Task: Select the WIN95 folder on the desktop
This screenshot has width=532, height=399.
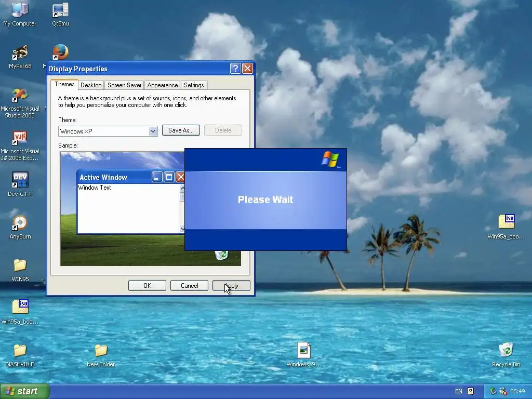Action: coord(20,270)
